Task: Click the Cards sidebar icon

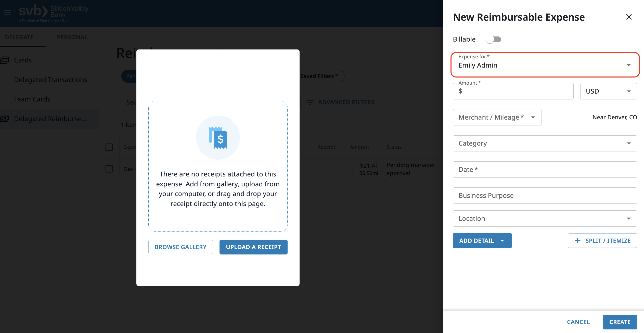Action: coord(5,60)
